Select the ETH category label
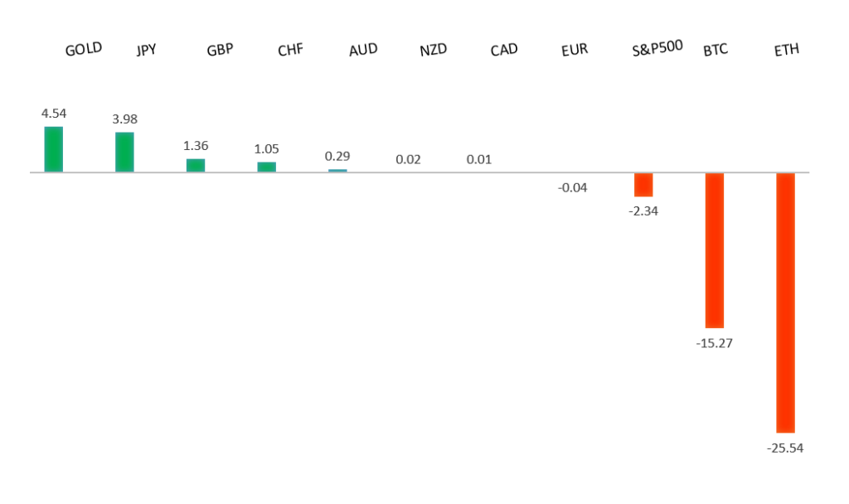This screenshot has height=504, width=849. (786, 51)
